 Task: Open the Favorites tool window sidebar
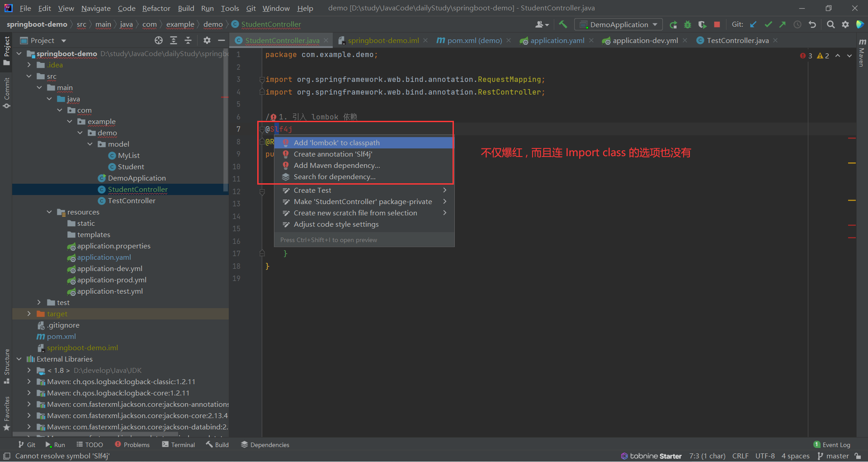[x=6, y=413]
